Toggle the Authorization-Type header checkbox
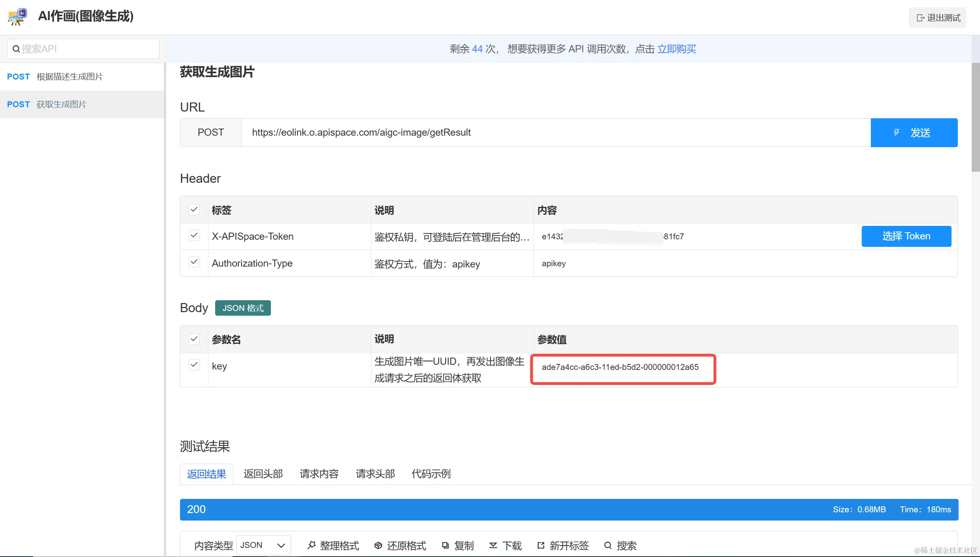The height and width of the screenshot is (557, 980). tap(194, 262)
